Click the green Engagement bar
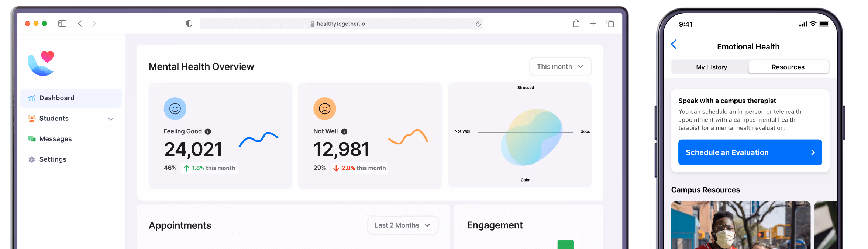Image resolution: width=868 pixels, height=249 pixels. [x=565, y=245]
